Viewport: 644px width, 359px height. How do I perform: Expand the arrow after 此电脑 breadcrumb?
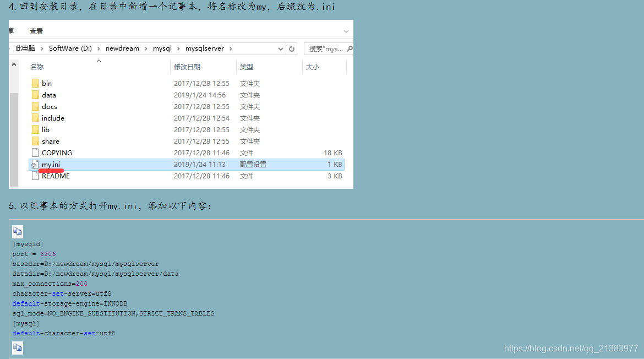pos(42,48)
